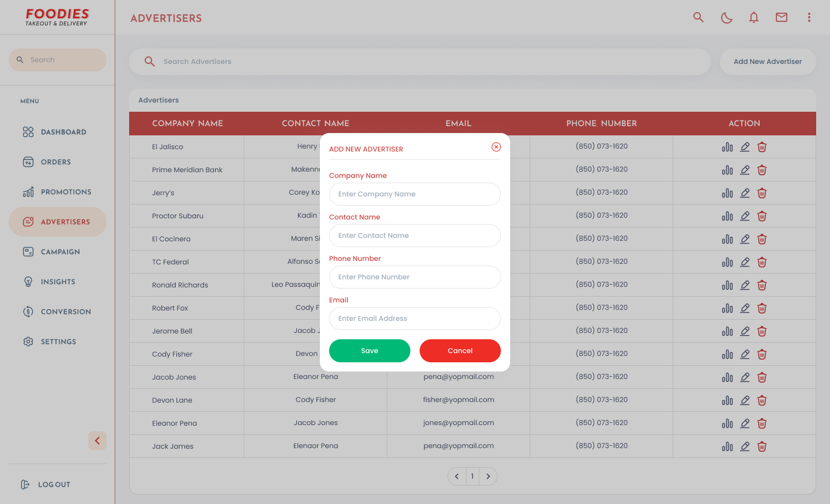The height and width of the screenshot is (504, 830).
Task: Close the Add New Advertiser dialog
Action: (x=496, y=147)
